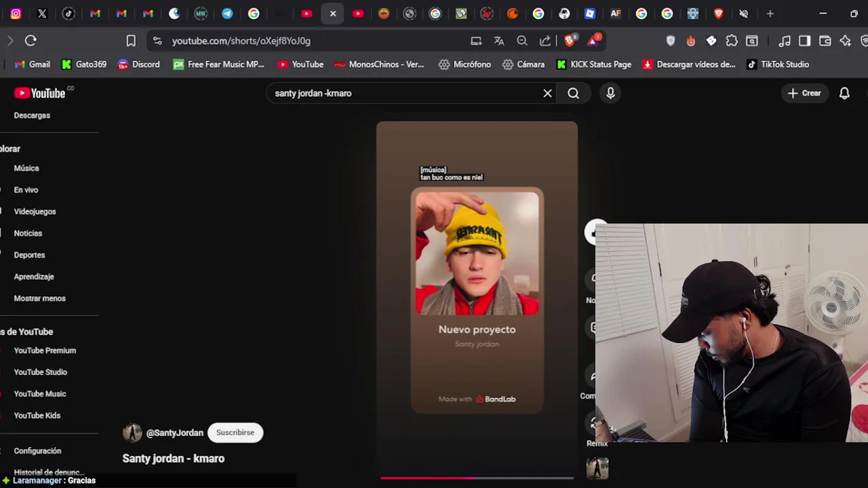
Task: Open Descargar vídeos bookmark
Action: point(689,64)
